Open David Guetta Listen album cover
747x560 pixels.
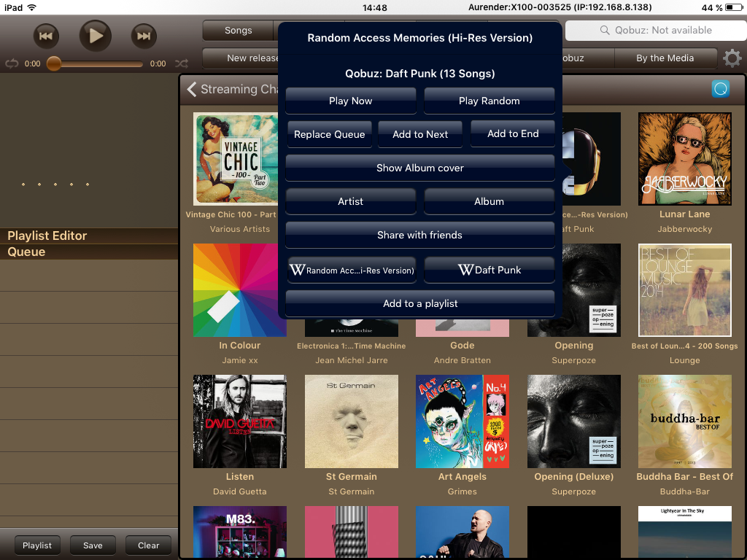click(x=239, y=421)
